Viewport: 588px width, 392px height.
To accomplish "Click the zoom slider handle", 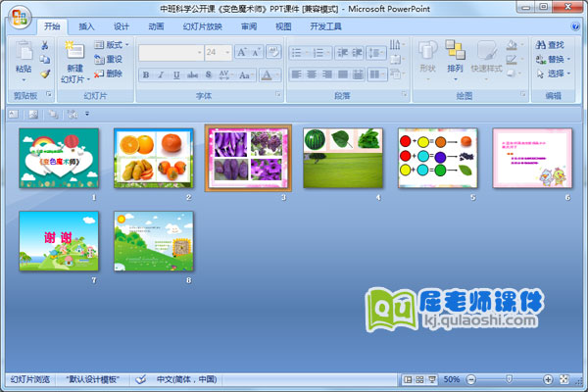I will click(x=509, y=379).
